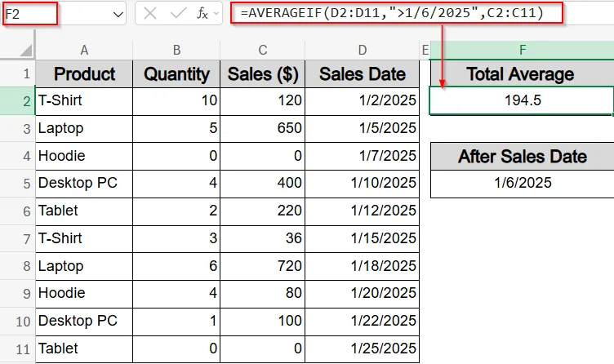Select all cells using the corner triangle
The width and height of the screenshot is (614, 364).
pos(25,50)
